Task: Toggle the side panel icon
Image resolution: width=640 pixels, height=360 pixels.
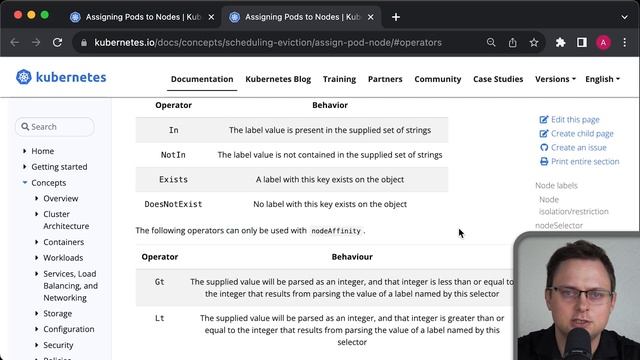Action: pyautogui.click(x=582, y=42)
